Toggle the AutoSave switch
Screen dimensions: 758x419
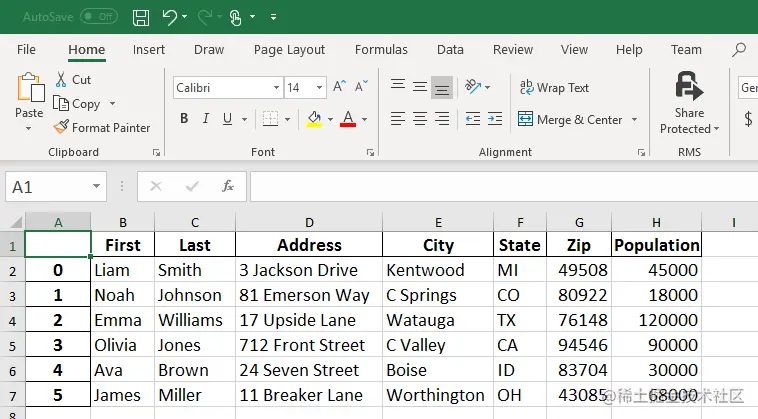(x=99, y=17)
